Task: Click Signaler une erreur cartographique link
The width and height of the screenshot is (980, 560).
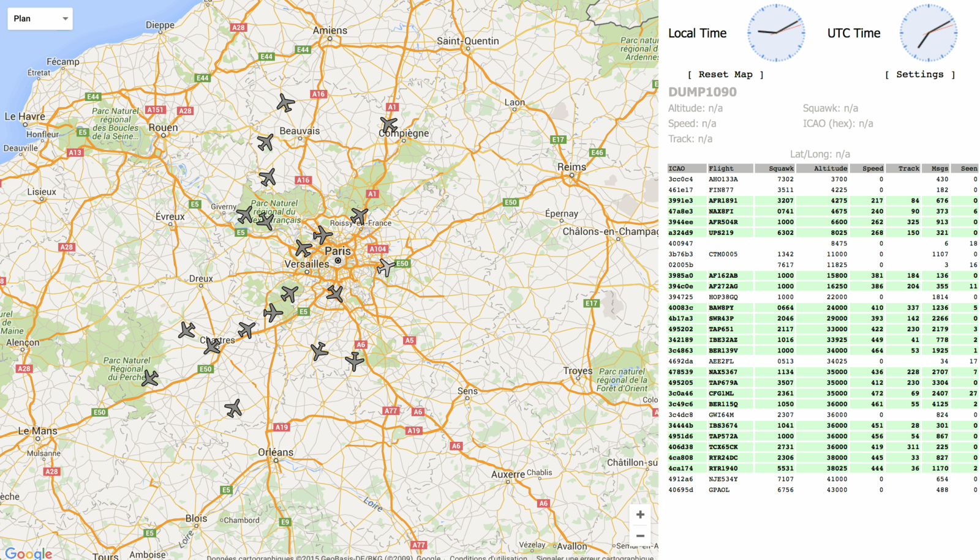Action: coord(595,558)
